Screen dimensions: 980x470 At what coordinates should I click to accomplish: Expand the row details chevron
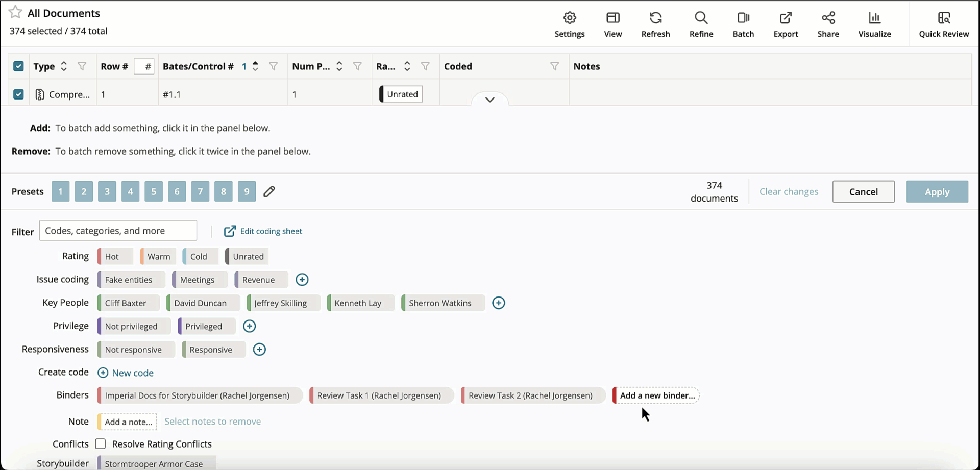489,100
